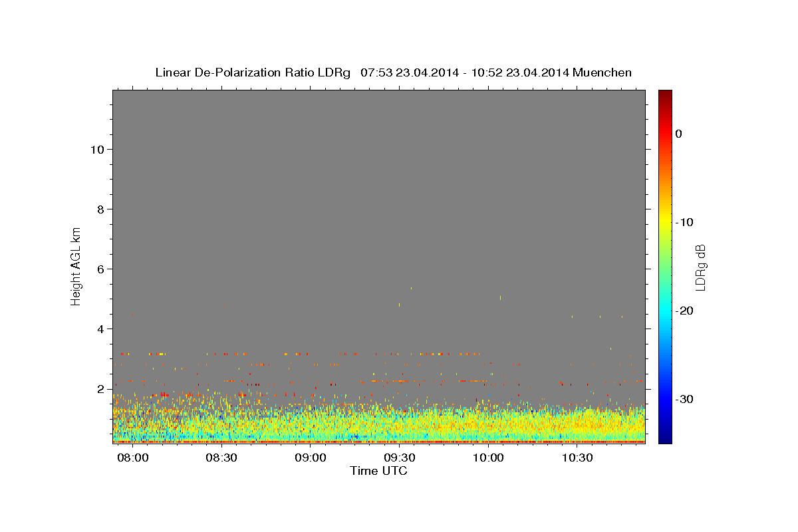Viewport: 798px width, 532px height.
Task: Click the 'Time UTC' axis label
Action: [x=378, y=471]
